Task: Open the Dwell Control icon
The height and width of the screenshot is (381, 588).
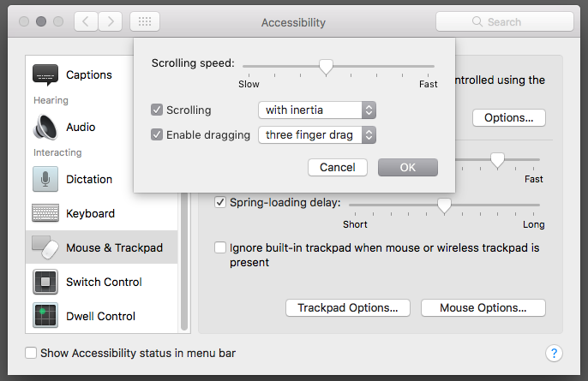Action: point(45,315)
